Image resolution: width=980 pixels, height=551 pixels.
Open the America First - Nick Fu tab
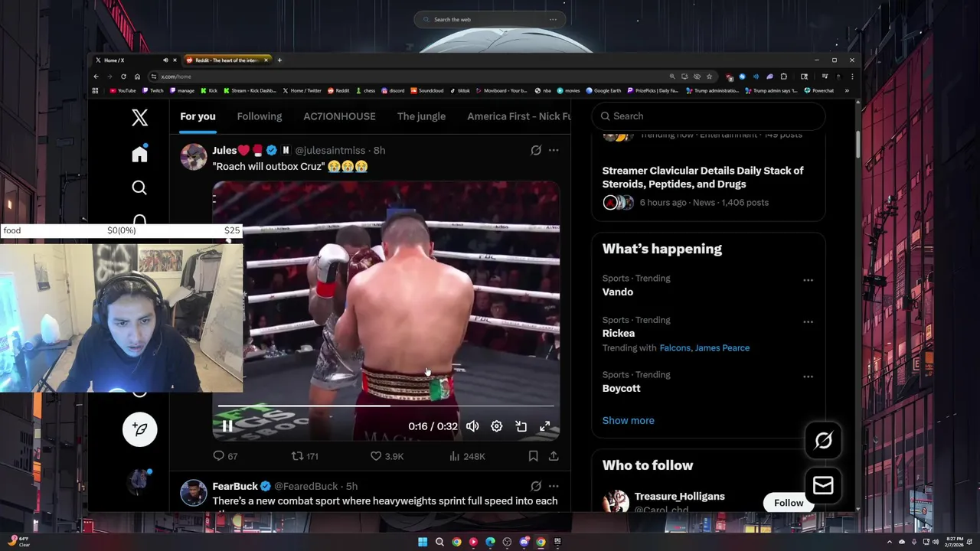click(x=519, y=116)
